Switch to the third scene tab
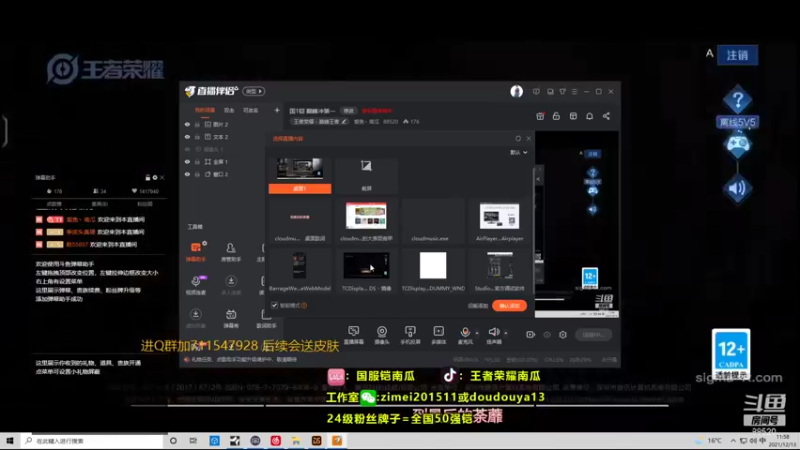 tap(251, 110)
